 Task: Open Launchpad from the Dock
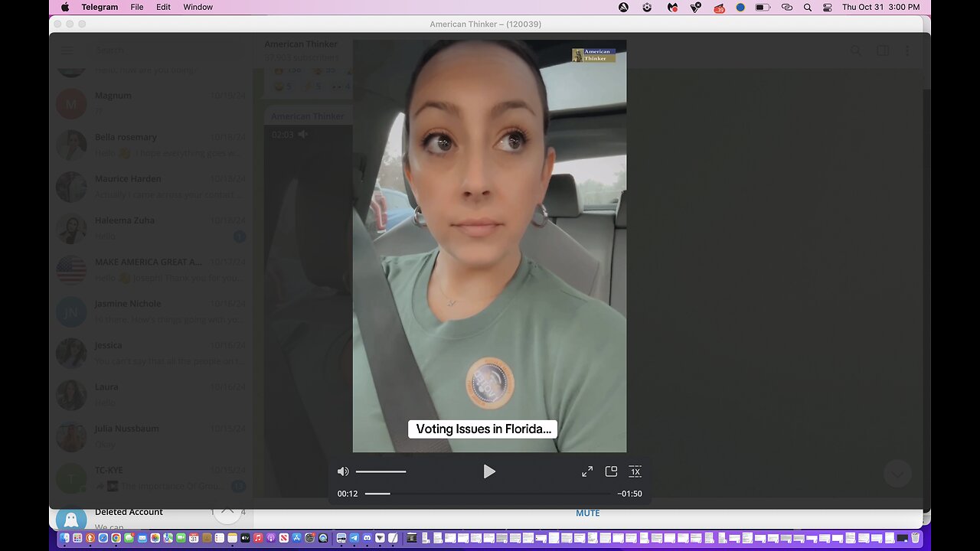[77, 538]
